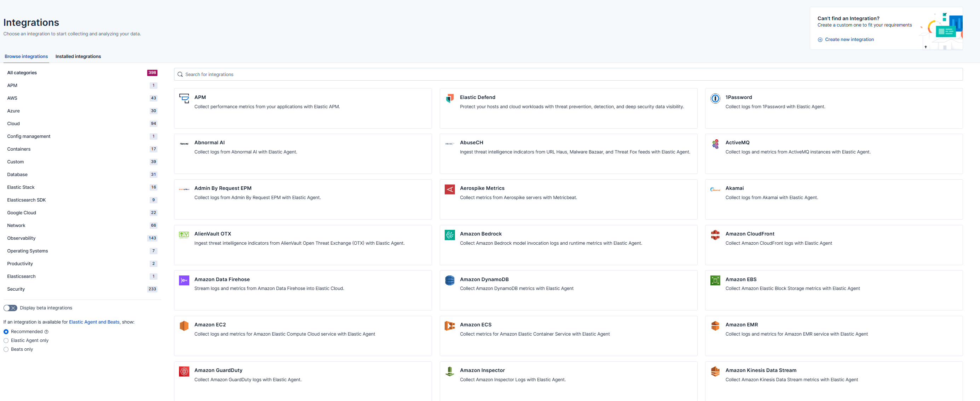
Task: Click the Amazon Data Firehose purple icon
Action: (x=184, y=280)
